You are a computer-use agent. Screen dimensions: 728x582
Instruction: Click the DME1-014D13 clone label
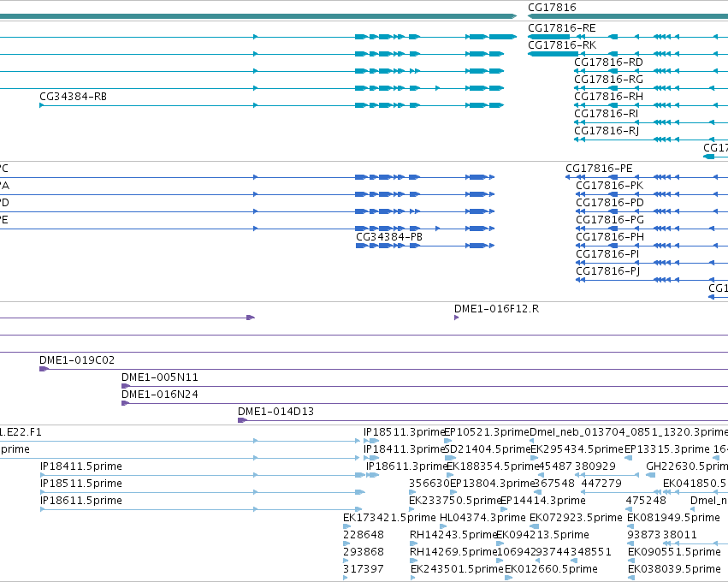(x=275, y=412)
